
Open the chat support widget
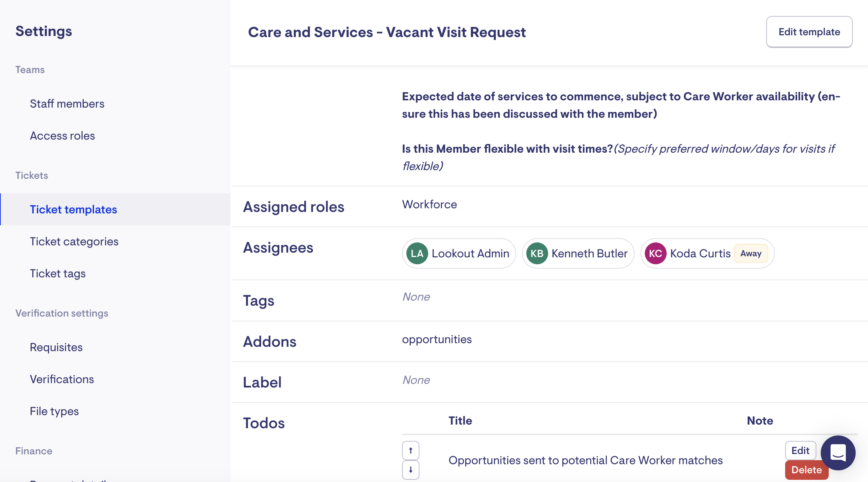[838, 453]
